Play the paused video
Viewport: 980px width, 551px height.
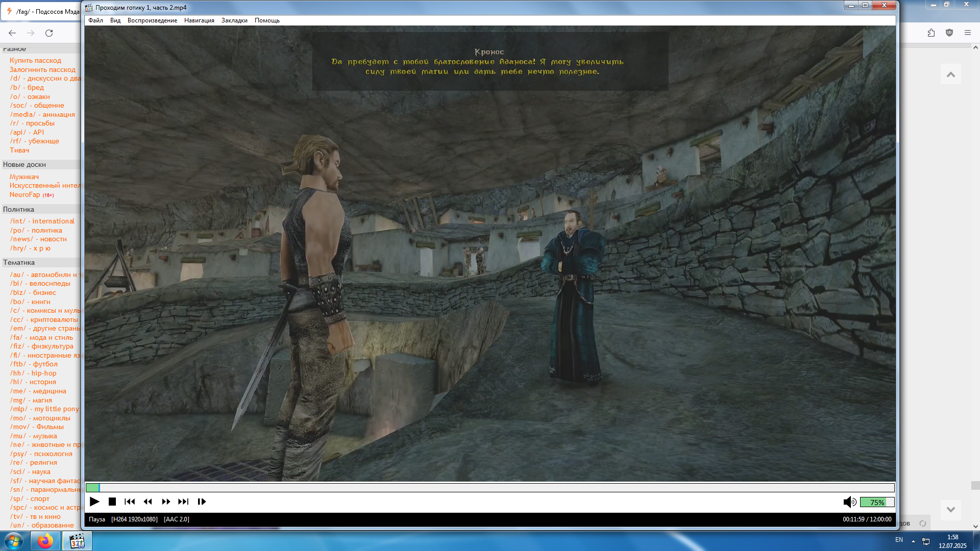click(94, 502)
